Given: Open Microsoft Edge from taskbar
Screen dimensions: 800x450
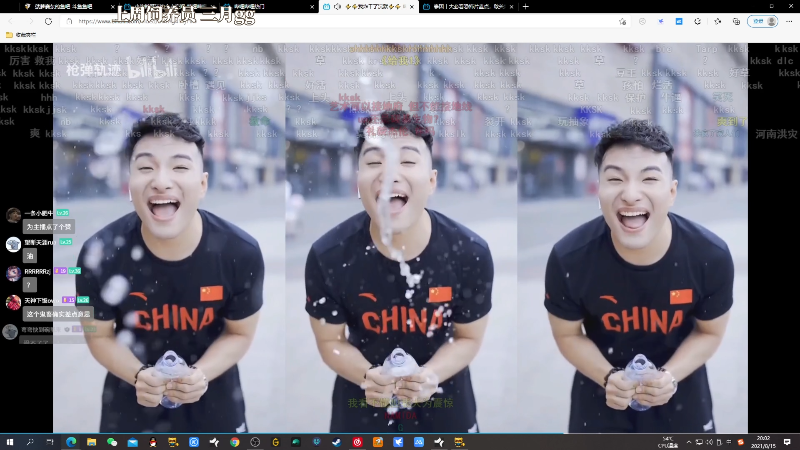Looking at the screenshot, I should pyautogui.click(x=71, y=442).
